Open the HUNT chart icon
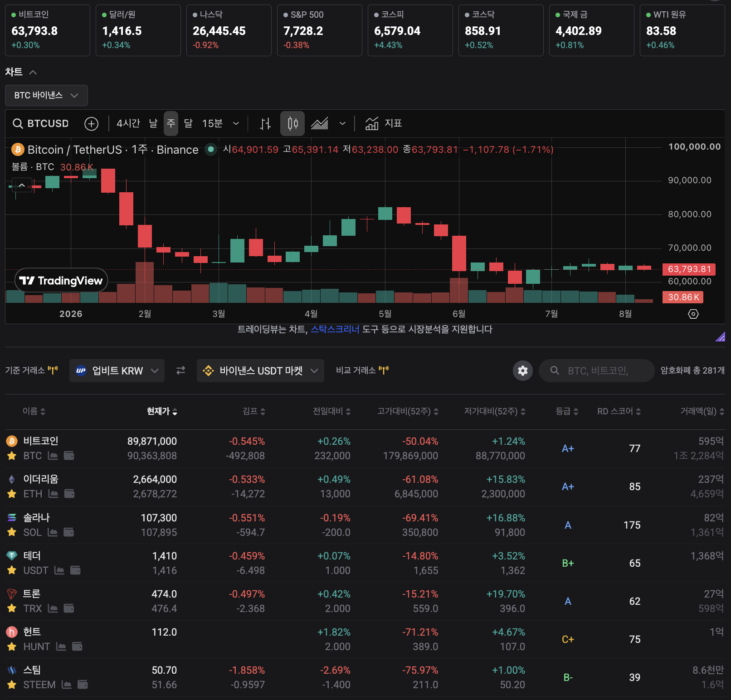Screen dimensions: 731x700 61,647
